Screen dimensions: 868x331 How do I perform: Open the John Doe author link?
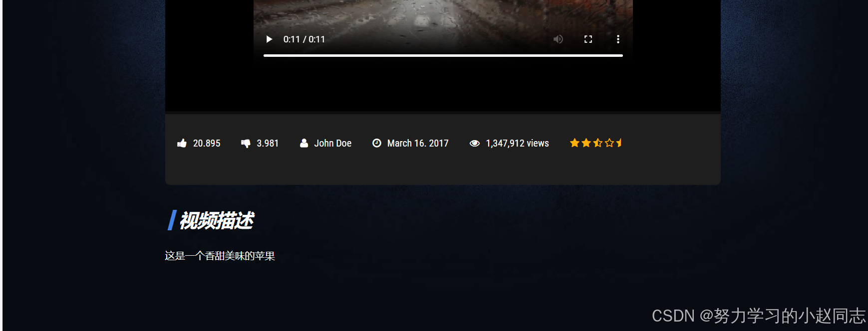(333, 143)
